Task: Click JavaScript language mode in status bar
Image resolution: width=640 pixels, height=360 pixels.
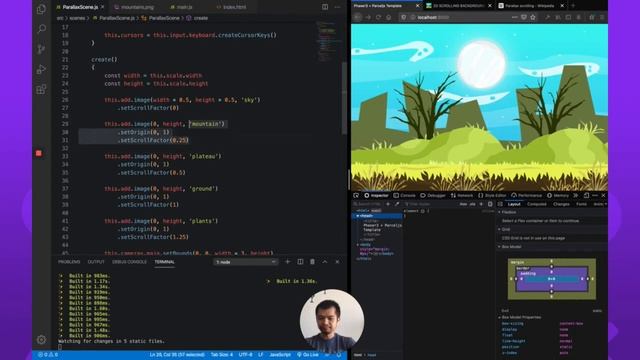Action: click(280, 355)
